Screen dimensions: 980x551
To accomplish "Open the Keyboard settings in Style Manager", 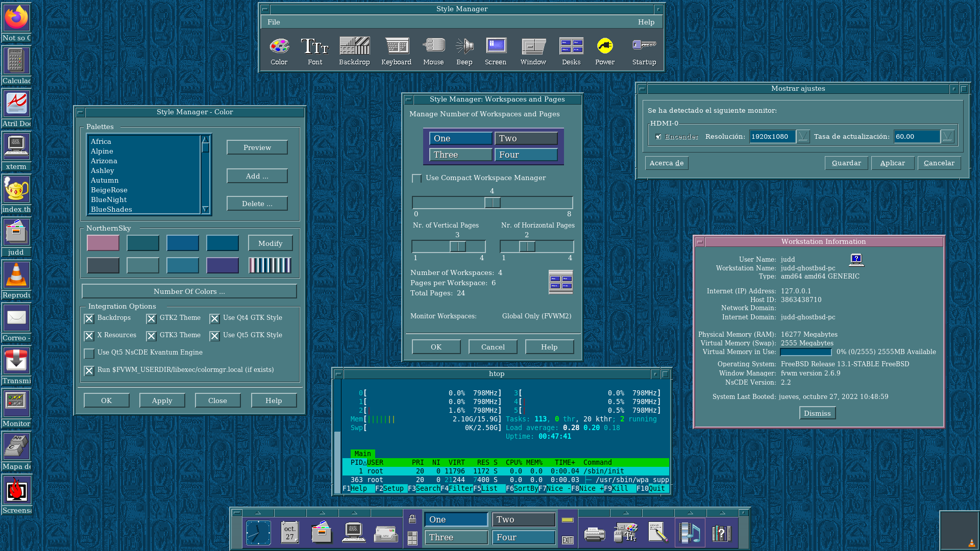I will click(397, 51).
